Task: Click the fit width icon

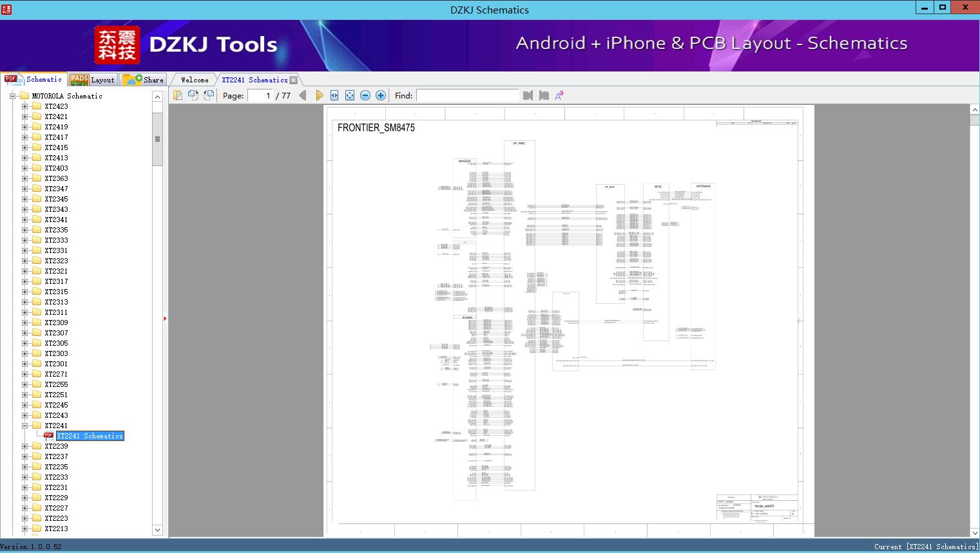Action: click(334, 95)
